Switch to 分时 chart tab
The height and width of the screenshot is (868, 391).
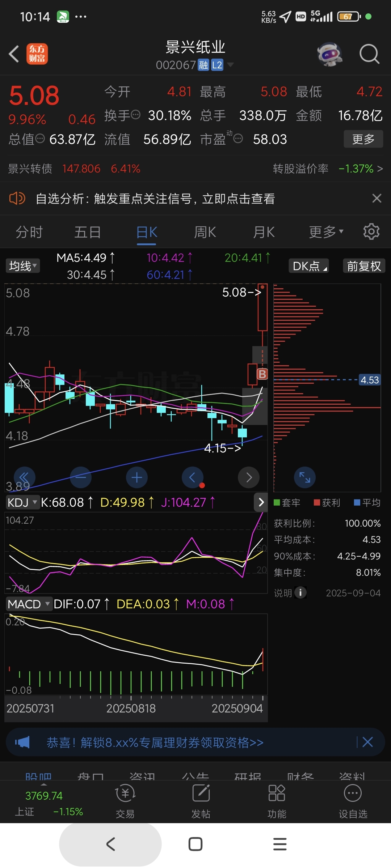[29, 232]
